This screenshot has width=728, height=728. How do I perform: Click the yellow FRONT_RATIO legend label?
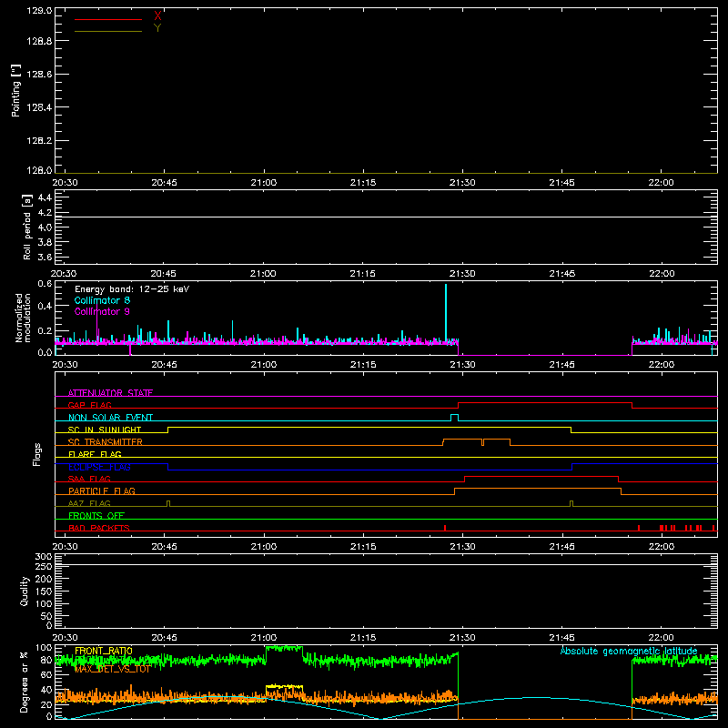tap(104, 651)
